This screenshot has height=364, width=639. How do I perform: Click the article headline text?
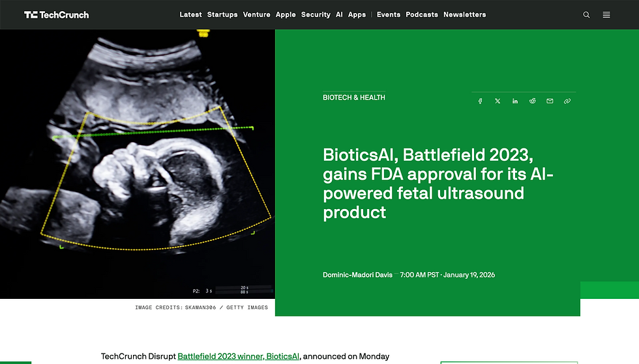(x=438, y=184)
